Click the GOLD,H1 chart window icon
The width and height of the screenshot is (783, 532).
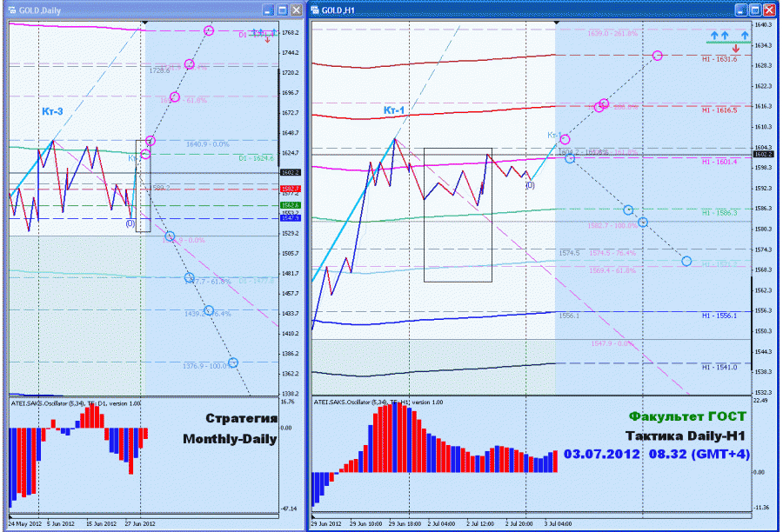point(315,10)
